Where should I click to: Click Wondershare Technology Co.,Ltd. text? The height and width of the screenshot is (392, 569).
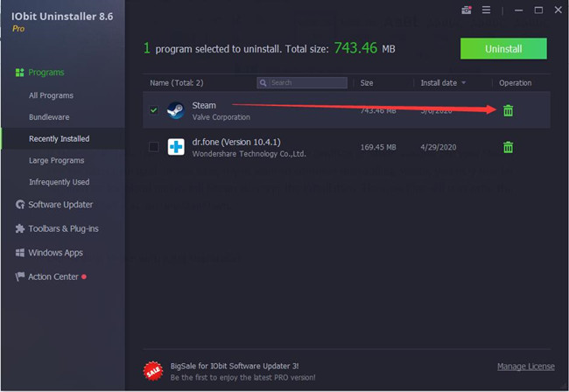tap(249, 154)
